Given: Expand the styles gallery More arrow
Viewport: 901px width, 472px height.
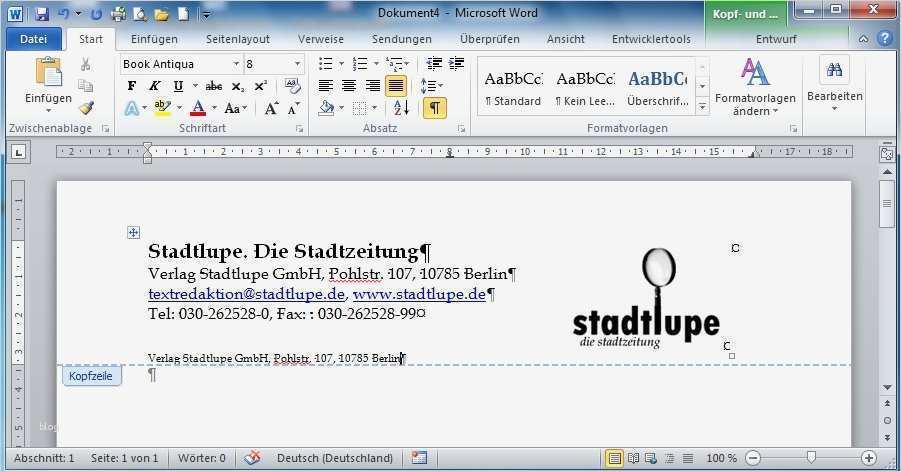Looking at the screenshot, I should coord(702,107).
